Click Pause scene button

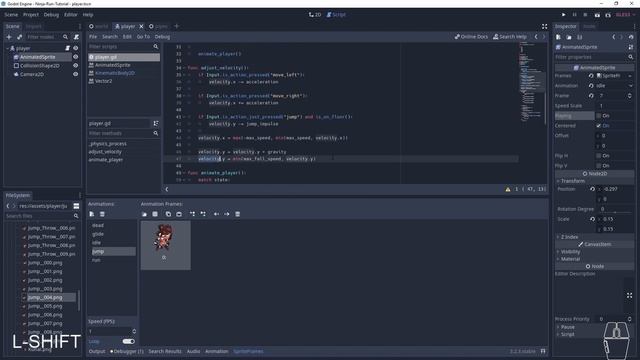(x=574, y=15)
